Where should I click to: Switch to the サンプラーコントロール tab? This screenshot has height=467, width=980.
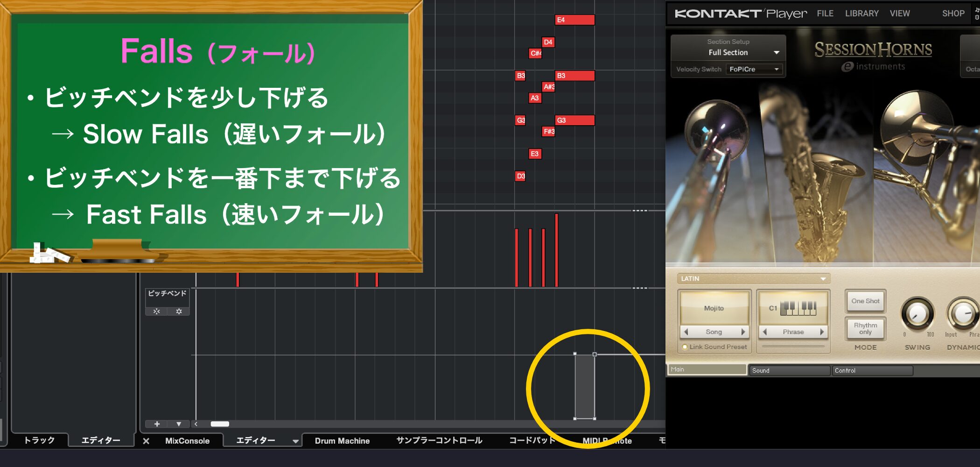439,440
